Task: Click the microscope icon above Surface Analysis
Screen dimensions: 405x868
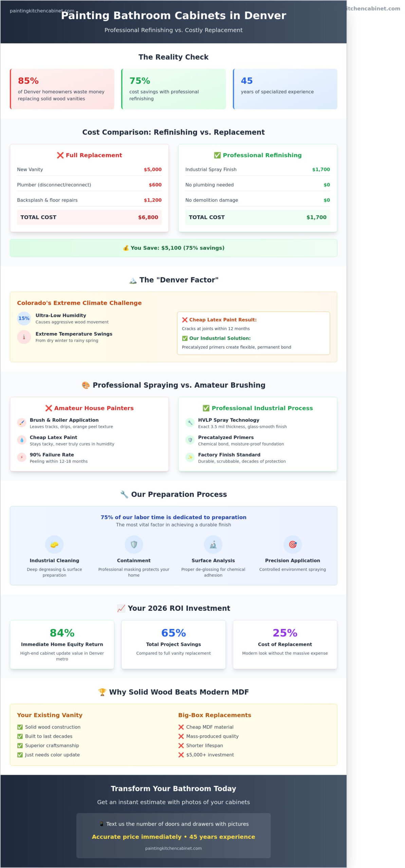Action: (x=213, y=545)
